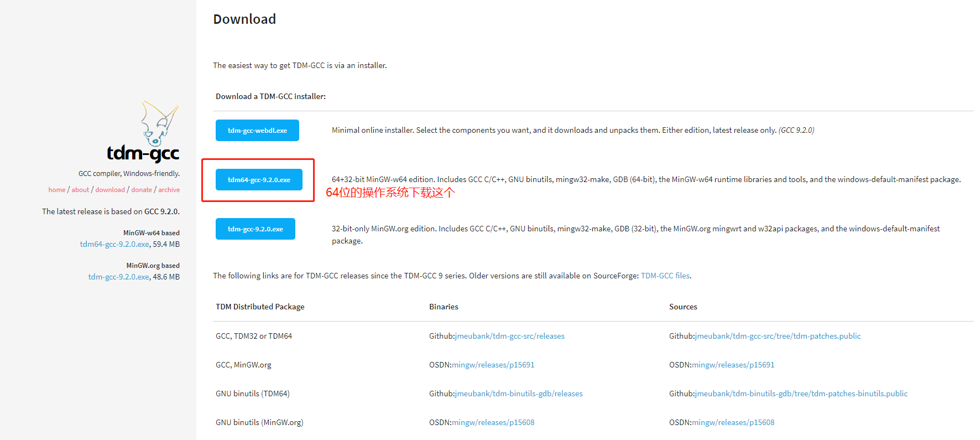This screenshot has width=980, height=440.
Task: Open jmeubank/tdm-binutils-gdb/releases link
Action: (519, 394)
